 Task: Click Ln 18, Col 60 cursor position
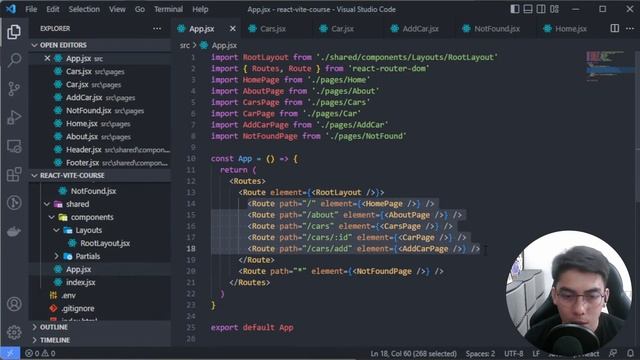pos(413,353)
